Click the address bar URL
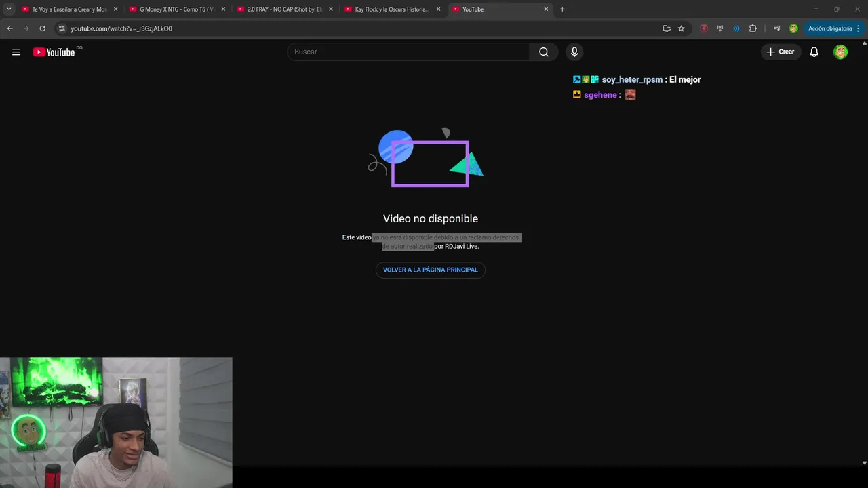Image resolution: width=868 pixels, height=488 pixels. [x=121, y=28]
